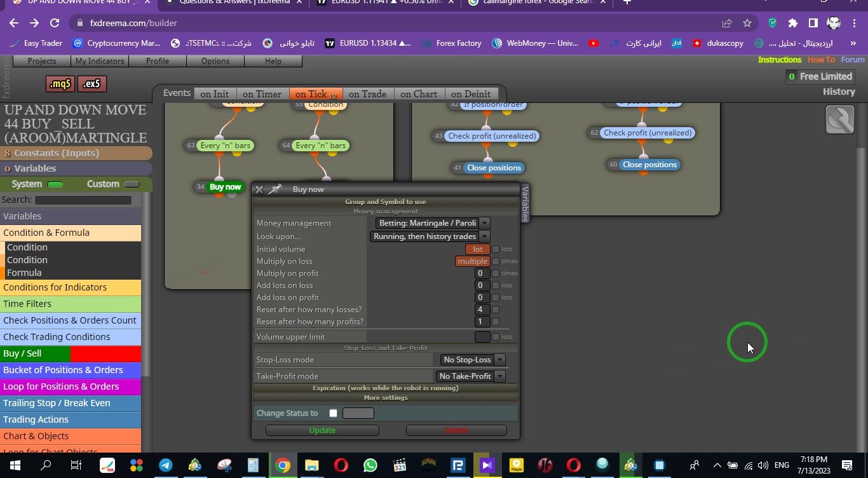The width and height of the screenshot is (868, 478).
Task: Show hidden system tray icons
Action: [x=717, y=465]
